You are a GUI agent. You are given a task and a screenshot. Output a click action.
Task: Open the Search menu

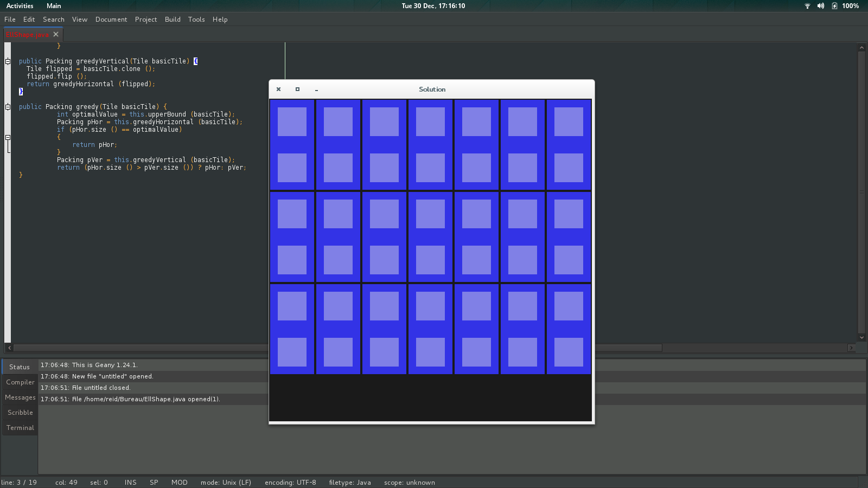tap(54, 20)
